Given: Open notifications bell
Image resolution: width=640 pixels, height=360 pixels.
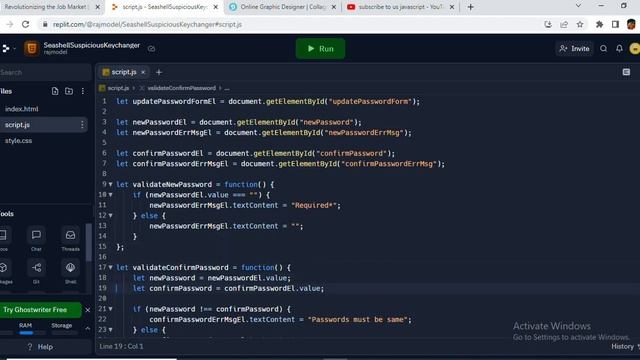Looking at the screenshot, I should (x=619, y=49).
